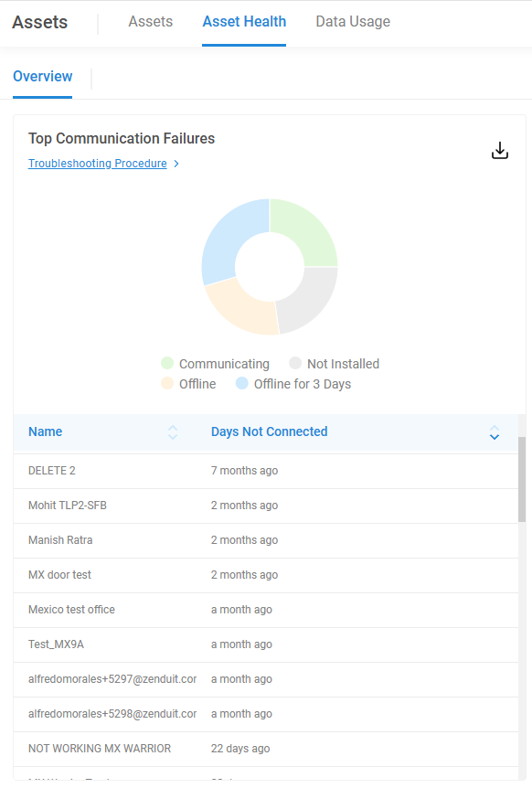Select the DELETE 2 row

[266, 471]
